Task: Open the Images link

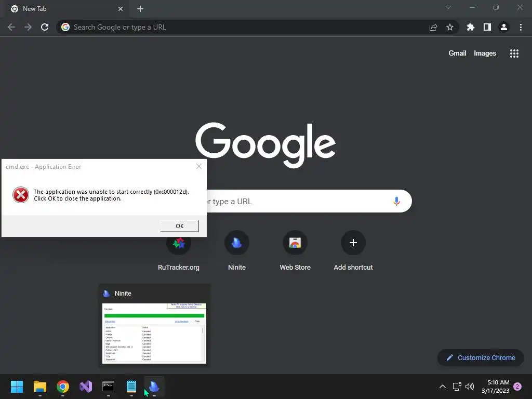Action: point(485,54)
